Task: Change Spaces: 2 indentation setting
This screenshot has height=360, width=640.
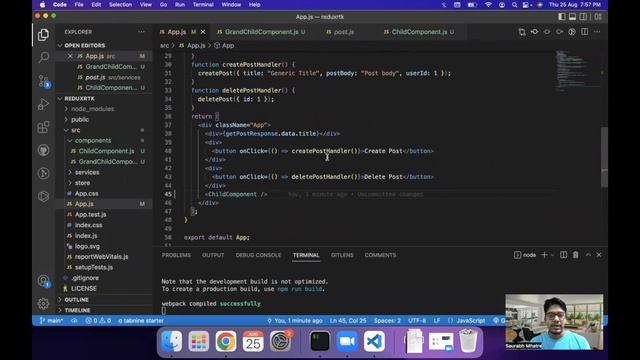Action: (x=387, y=321)
